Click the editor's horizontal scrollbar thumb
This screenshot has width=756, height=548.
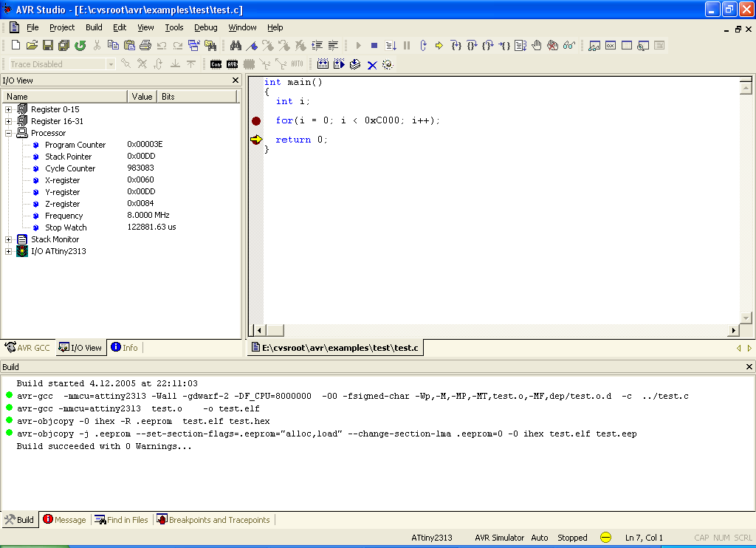pos(275,330)
